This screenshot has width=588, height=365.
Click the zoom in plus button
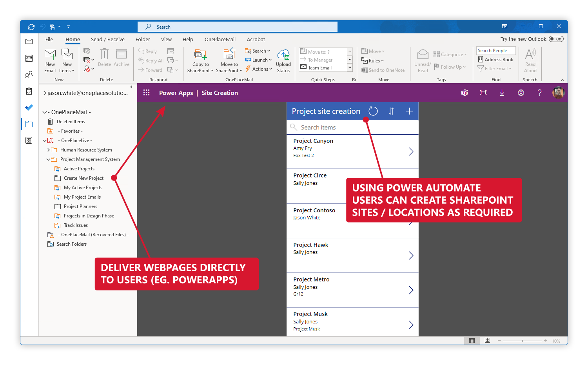coord(545,341)
